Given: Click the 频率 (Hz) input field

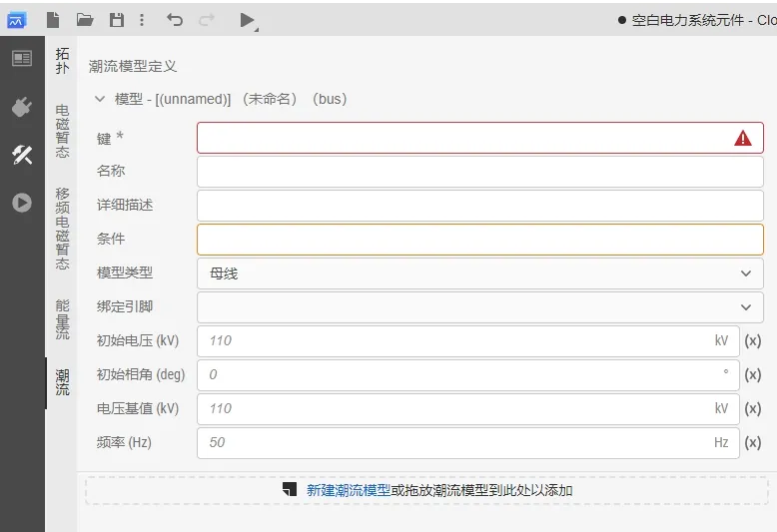Looking at the screenshot, I should pos(468,443).
